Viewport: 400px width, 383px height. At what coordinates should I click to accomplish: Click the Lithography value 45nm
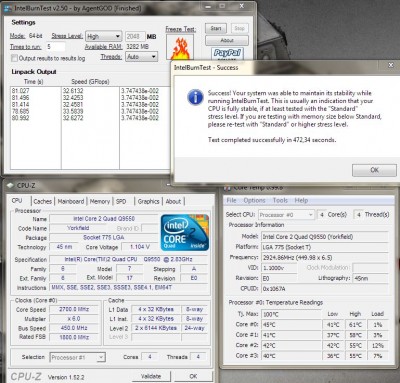click(370, 278)
